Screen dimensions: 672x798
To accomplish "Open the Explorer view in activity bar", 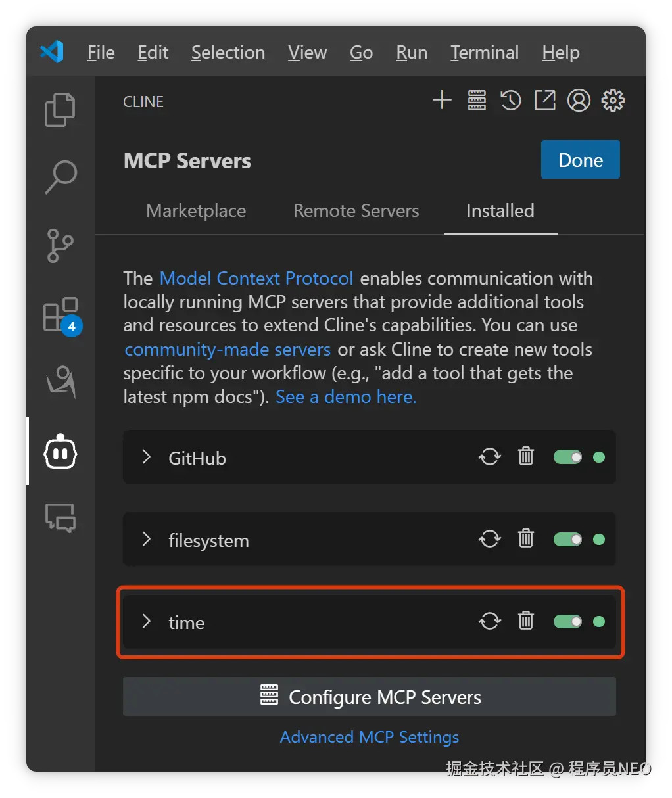I will point(60,109).
